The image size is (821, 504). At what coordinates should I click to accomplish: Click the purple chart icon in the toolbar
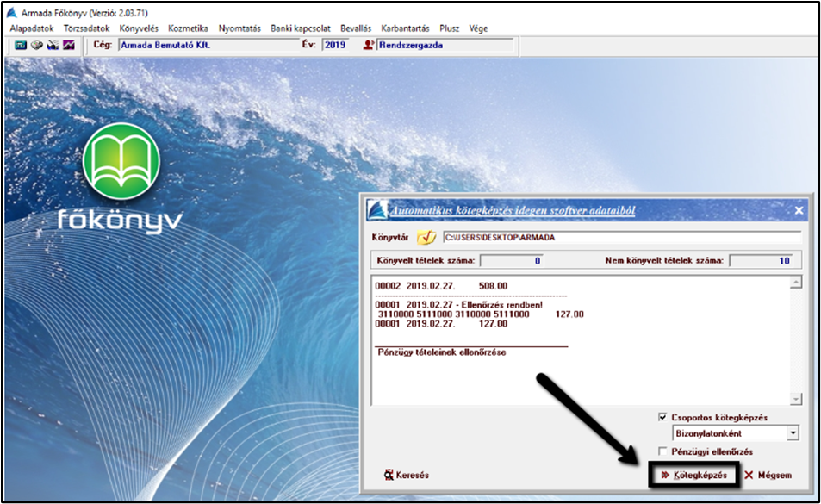click(69, 45)
